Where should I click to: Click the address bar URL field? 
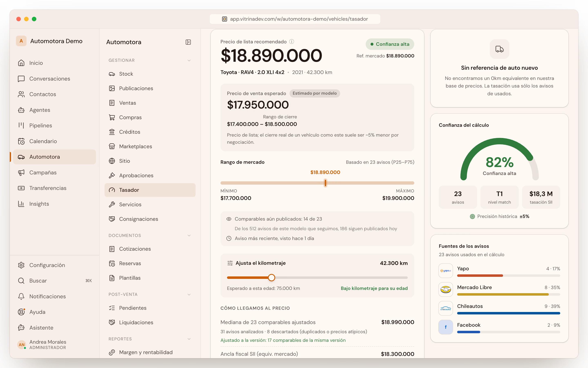295,19
